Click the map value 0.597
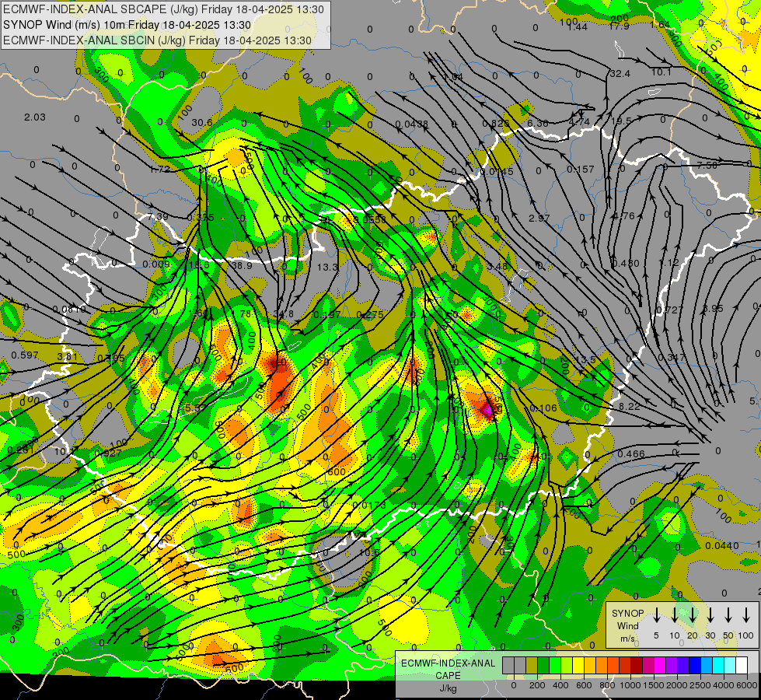 [25, 355]
